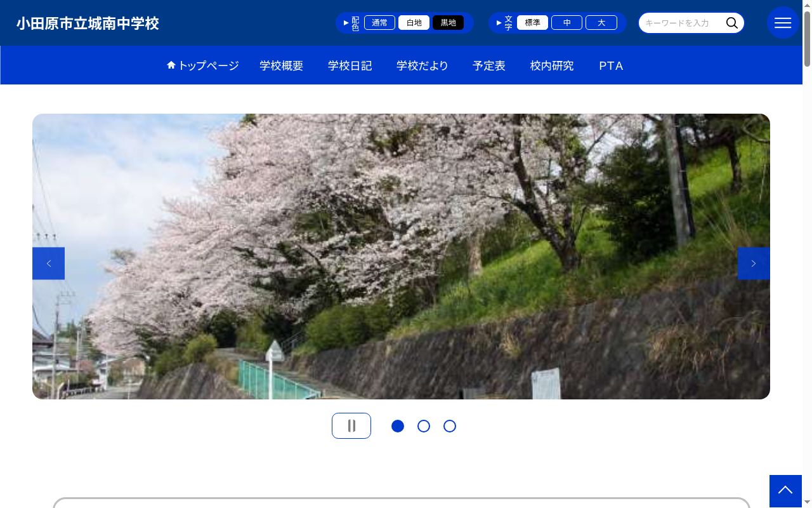Screen dimensions: 812x508
Task: Pause the slideshow
Action: pos(351,425)
